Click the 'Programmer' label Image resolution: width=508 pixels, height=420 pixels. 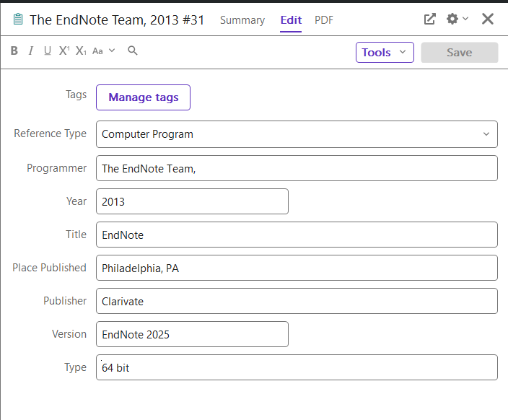pos(57,168)
